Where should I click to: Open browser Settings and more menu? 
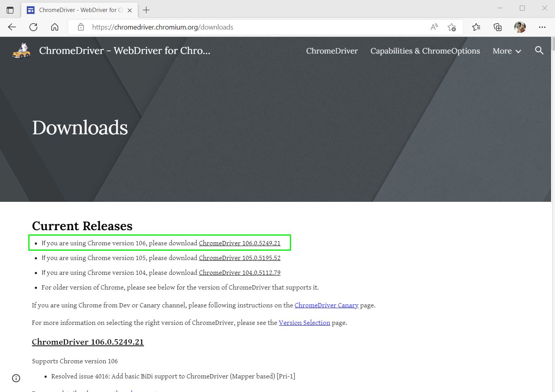[x=542, y=27]
